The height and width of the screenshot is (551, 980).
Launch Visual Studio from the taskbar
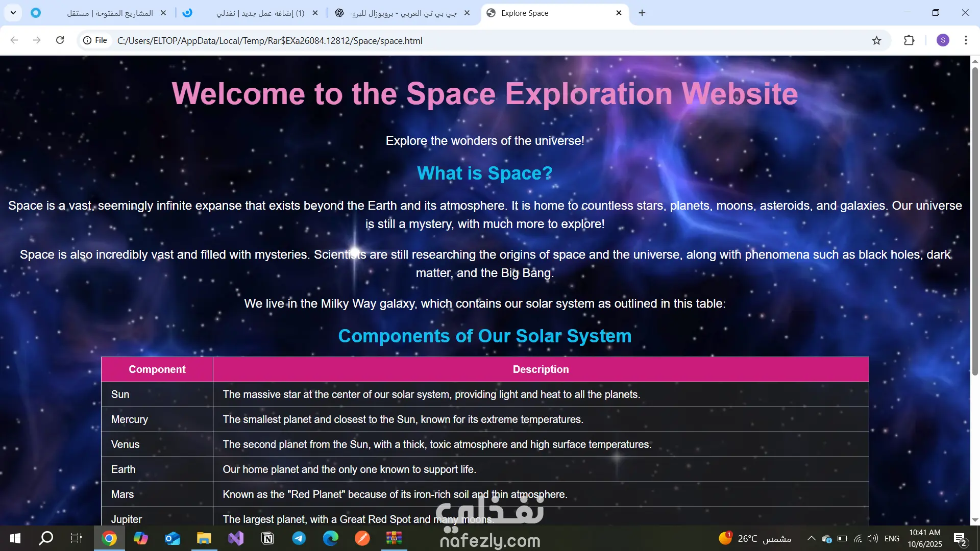[236, 538]
